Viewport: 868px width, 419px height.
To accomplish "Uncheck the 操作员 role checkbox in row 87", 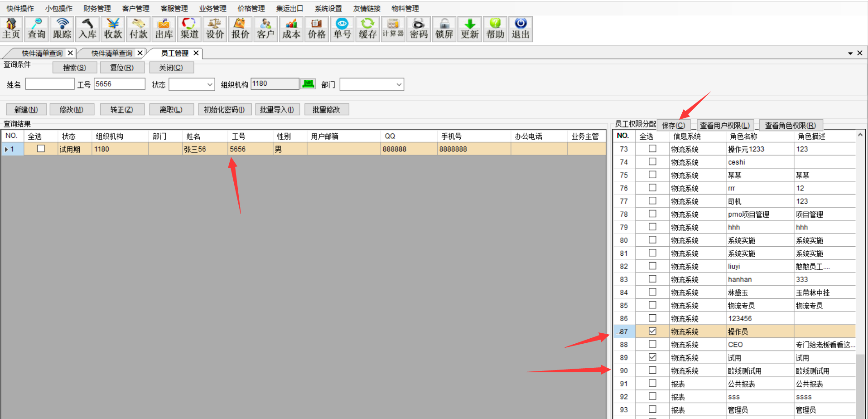I will point(652,331).
